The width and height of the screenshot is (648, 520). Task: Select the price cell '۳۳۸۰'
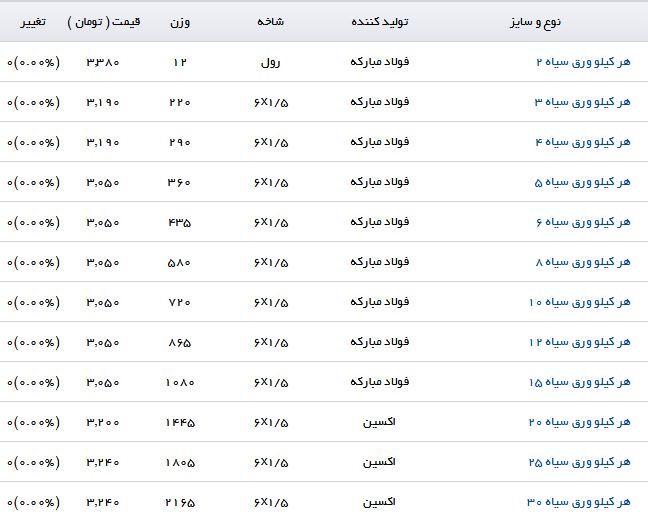[x=102, y=62]
